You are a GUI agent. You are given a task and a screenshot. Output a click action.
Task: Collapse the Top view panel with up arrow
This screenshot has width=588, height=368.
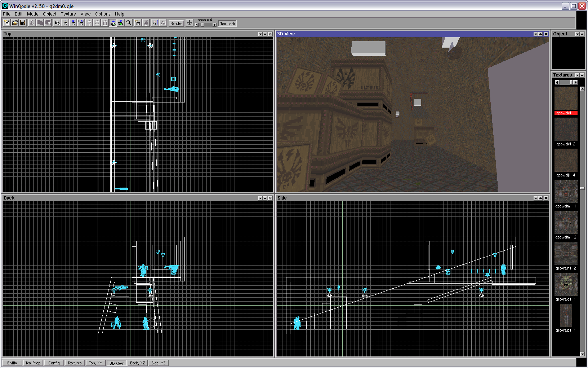point(265,34)
